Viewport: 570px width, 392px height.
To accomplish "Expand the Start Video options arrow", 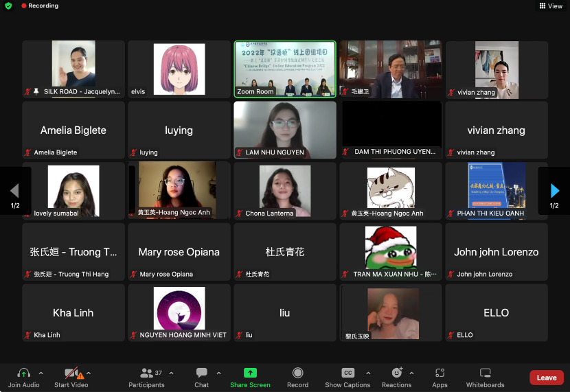I will pyautogui.click(x=88, y=373).
